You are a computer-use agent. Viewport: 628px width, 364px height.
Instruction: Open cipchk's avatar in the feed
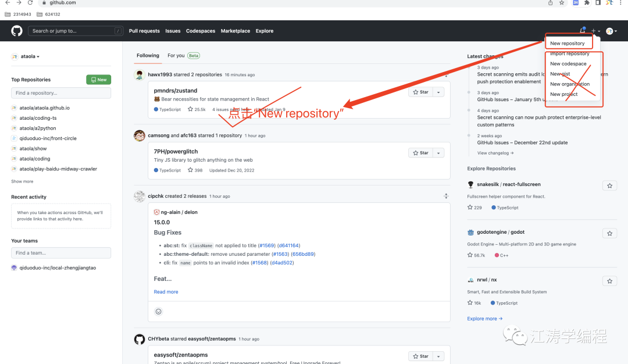tap(140, 196)
